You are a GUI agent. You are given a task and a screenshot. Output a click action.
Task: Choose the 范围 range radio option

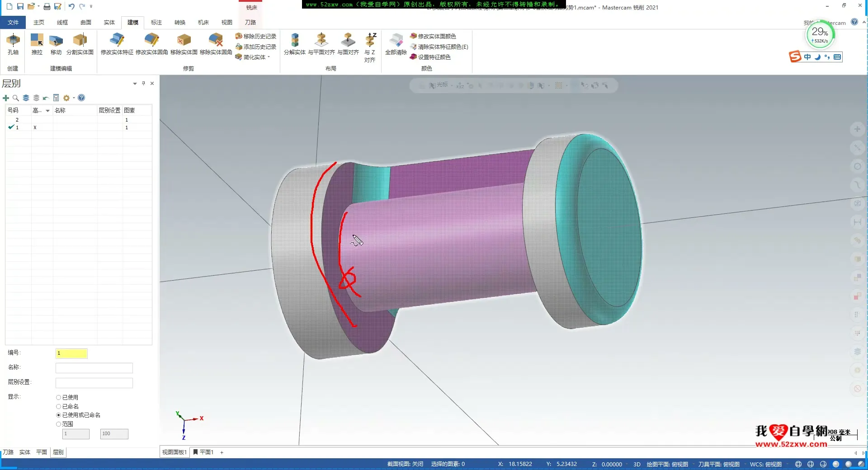58,424
